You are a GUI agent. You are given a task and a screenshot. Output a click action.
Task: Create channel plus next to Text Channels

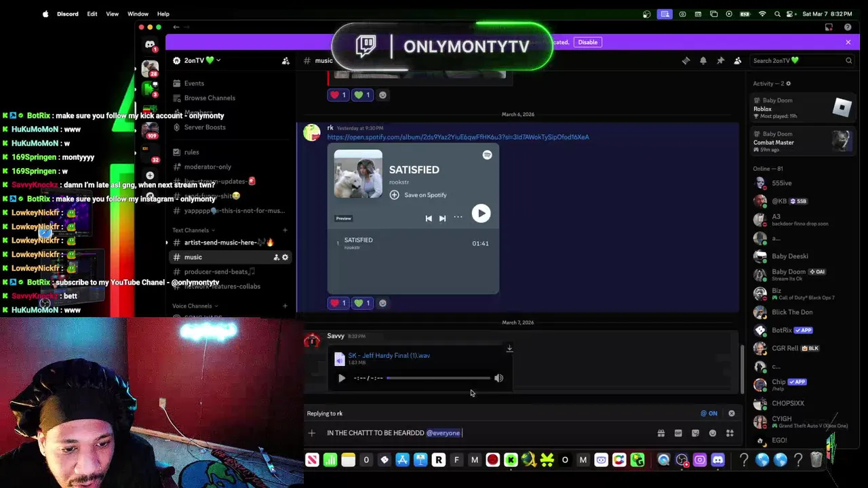(x=285, y=230)
